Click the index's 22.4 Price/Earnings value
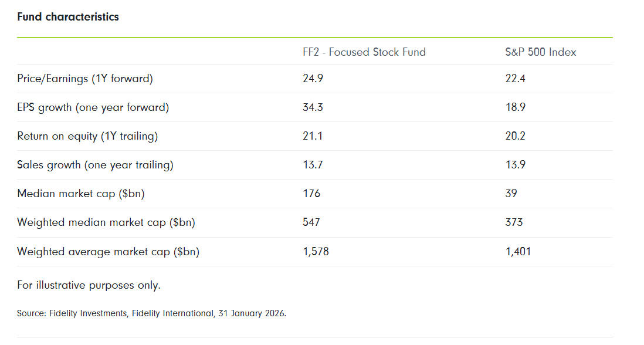644x345 pixels. click(x=515, y=79)
